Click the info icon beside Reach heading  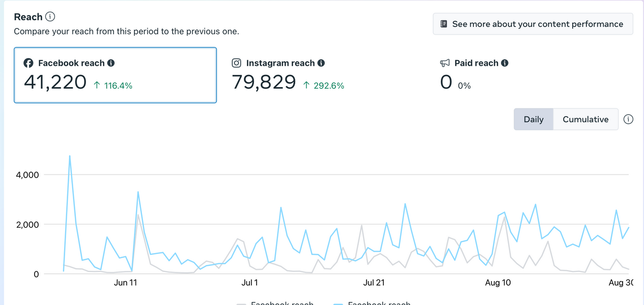[50, 17]
